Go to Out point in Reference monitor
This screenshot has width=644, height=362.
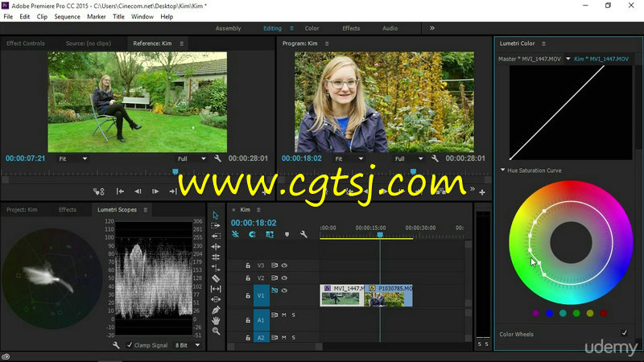173,191
